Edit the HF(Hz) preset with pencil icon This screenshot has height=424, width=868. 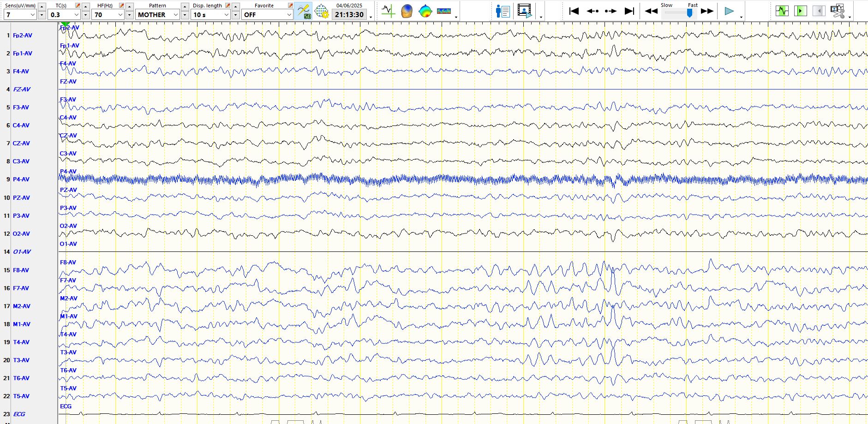coord(121,6)
